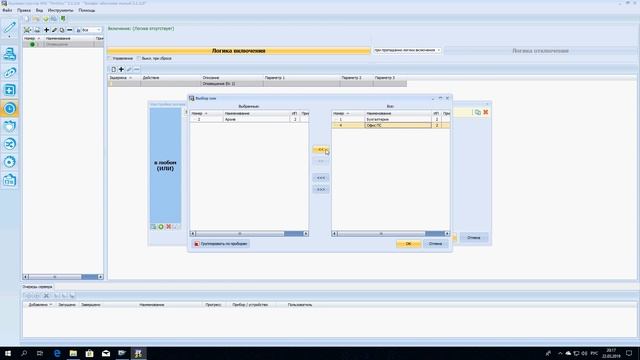The height and width of the screenshot is (360, 640).
Task: Click 'Отмена' in the zone selection dialog
Action: coord(436,244)
